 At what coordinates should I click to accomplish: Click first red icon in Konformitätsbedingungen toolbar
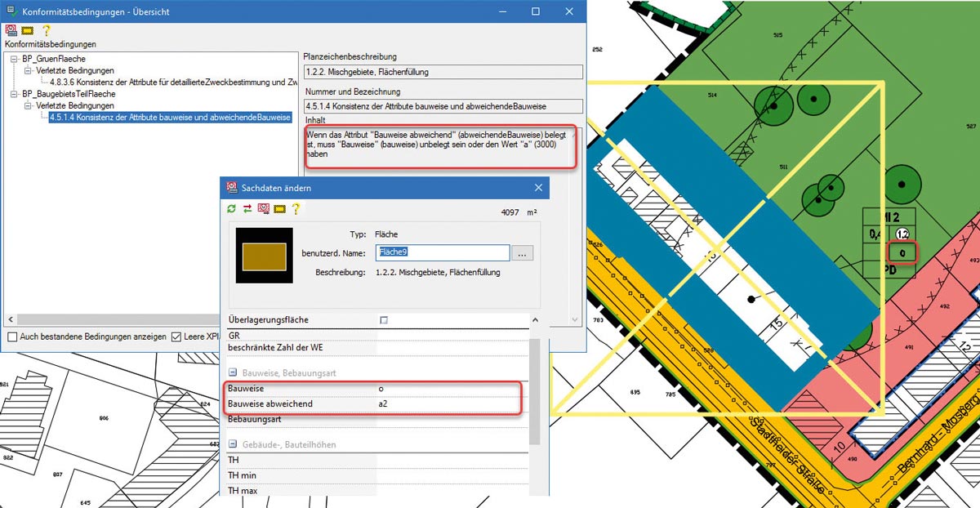11,30
